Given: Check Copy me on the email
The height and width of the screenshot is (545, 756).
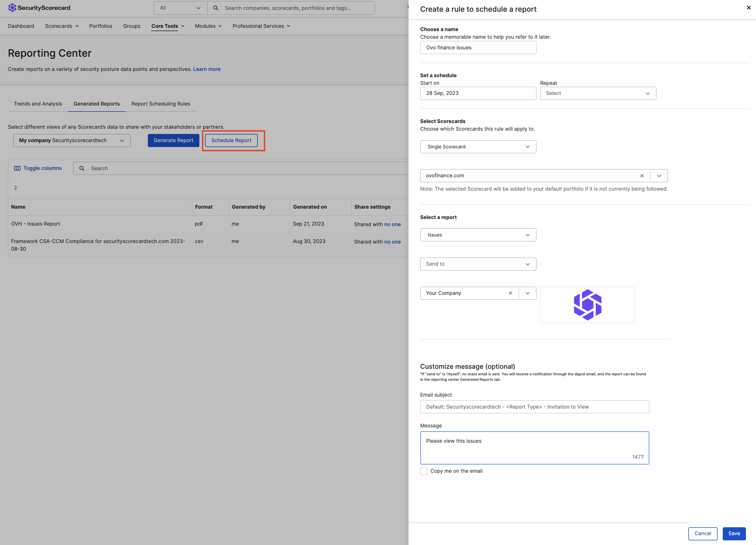Looking at the screenshot, I should [424, 471].
